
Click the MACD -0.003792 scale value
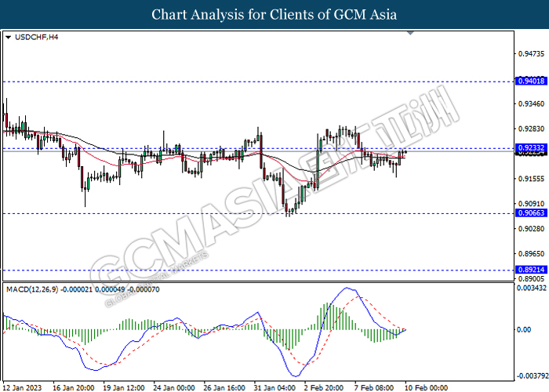533,376
